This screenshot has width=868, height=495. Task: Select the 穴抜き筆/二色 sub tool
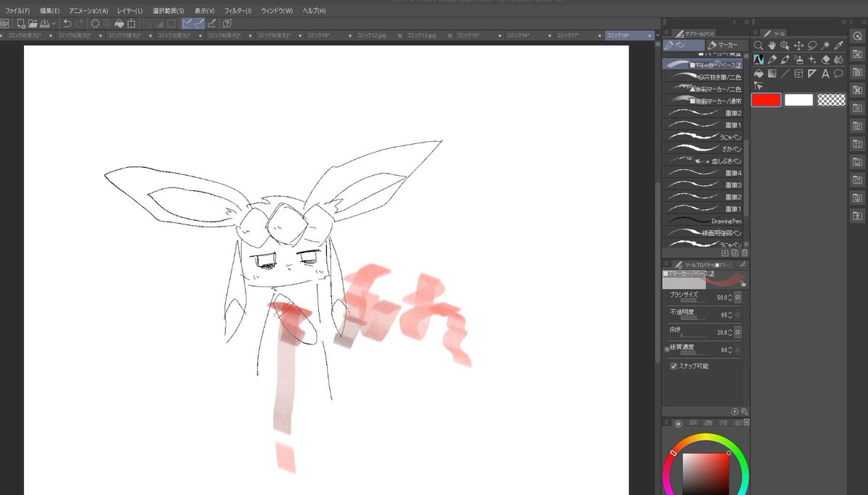coord(702,77)
